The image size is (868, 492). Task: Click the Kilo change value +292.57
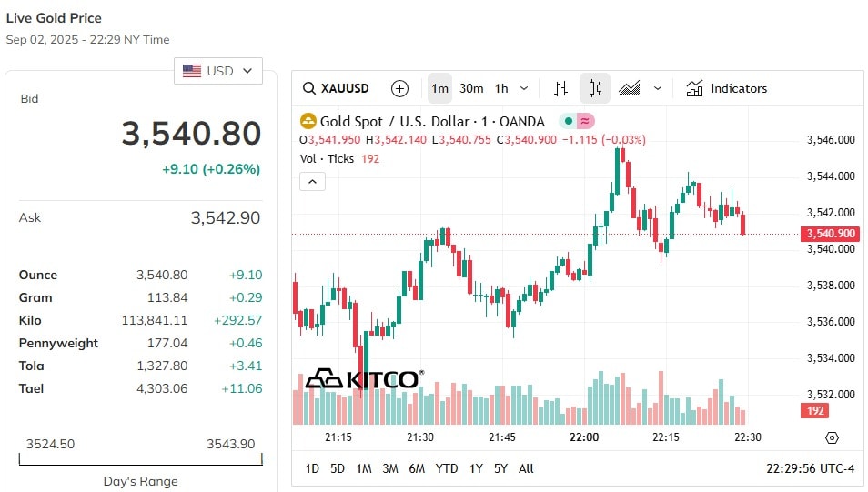(237, 320)
